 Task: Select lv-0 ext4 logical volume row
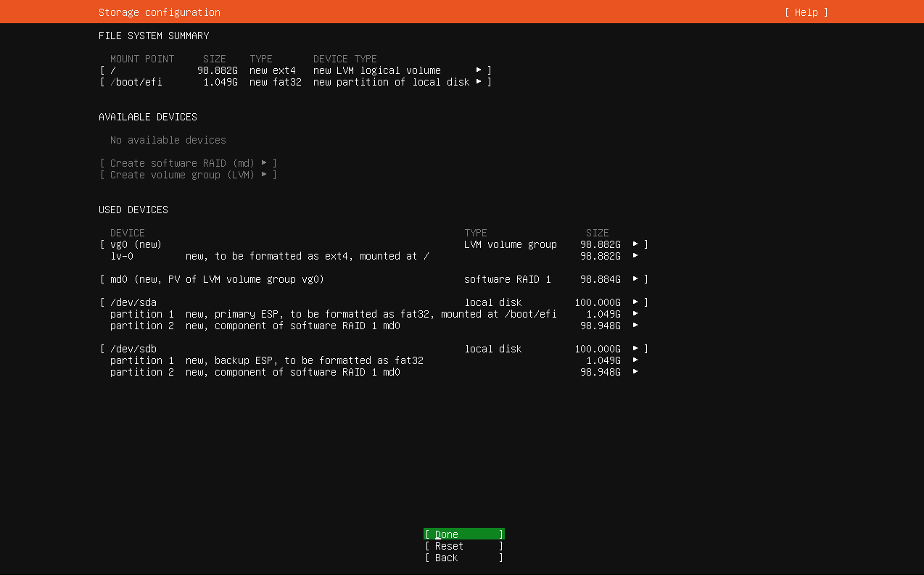pos(374,256)
